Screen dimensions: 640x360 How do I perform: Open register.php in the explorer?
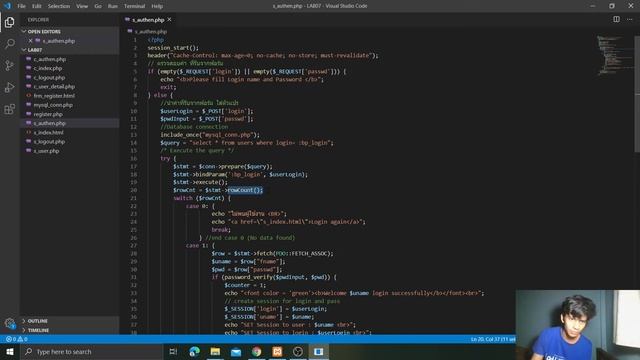tap(48, 114)
